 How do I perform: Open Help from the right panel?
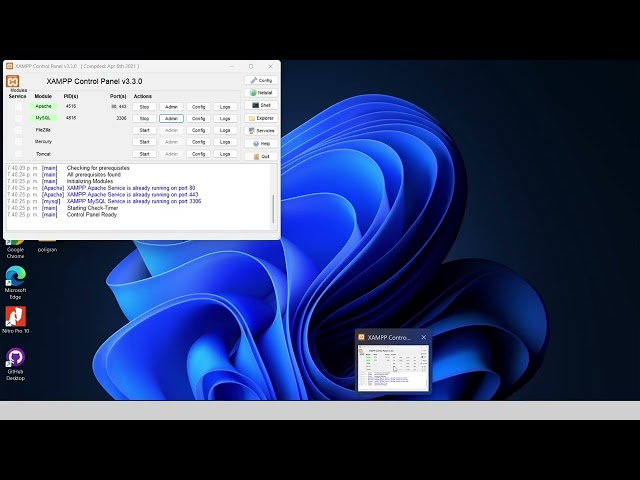pyautogui.click(x=261, y=144)
